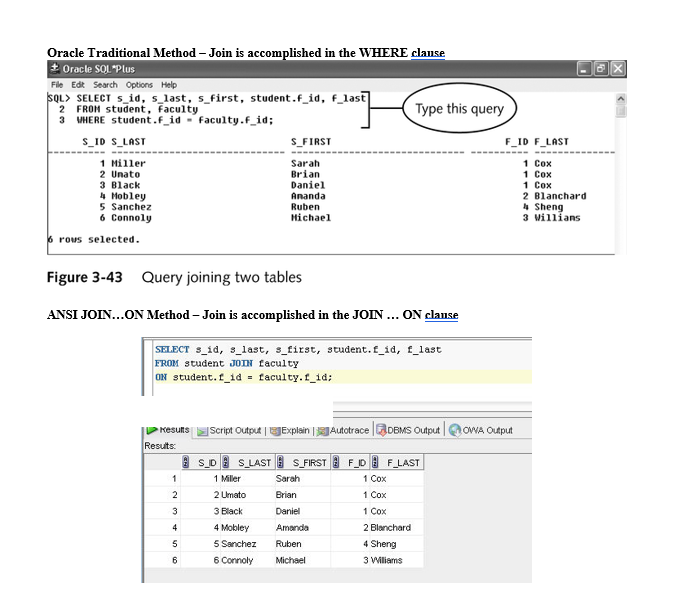Viewport: 677px width, 598px height.
Task: Click the F_ID column header
Action: click(x=350, y=462)
